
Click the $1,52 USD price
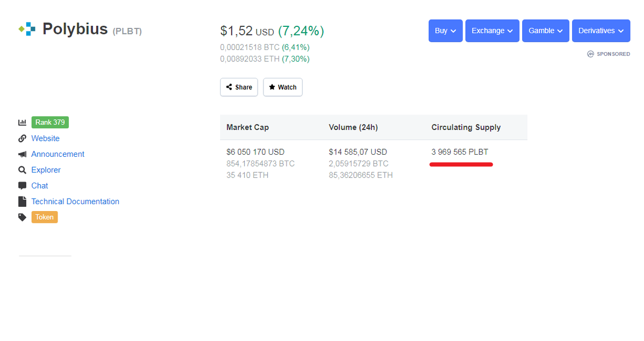click(x=247, y=31)
